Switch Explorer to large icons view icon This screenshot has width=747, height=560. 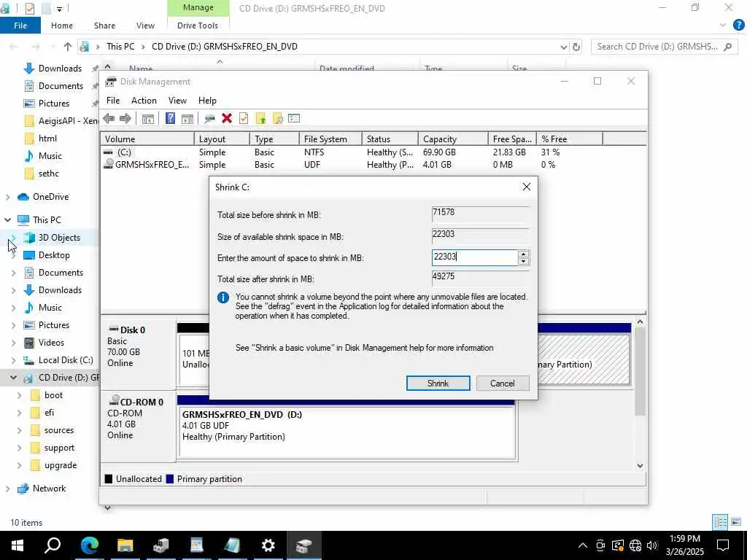click(x=736, y=522)
